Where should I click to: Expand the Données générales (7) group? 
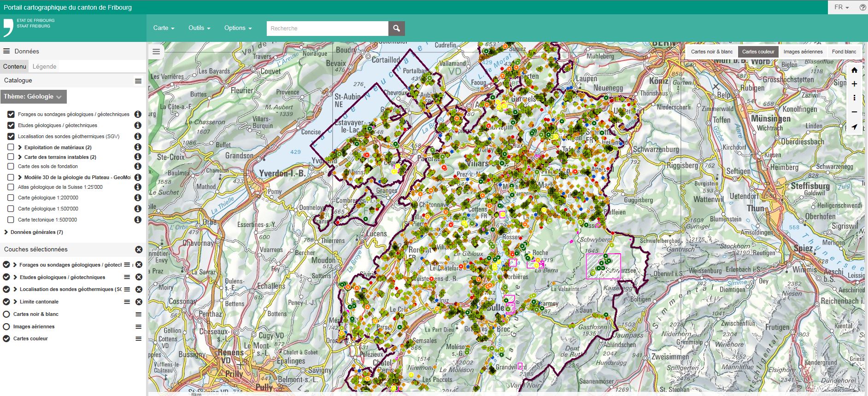click(6, 232)
